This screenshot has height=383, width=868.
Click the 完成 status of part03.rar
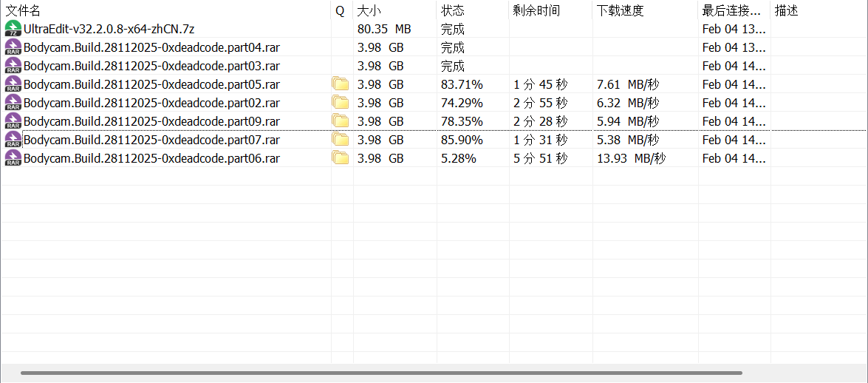(x=453, y=66)
